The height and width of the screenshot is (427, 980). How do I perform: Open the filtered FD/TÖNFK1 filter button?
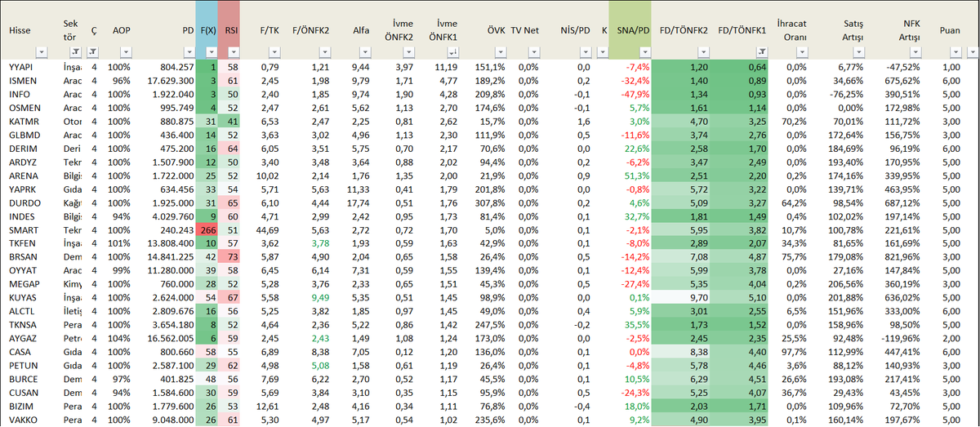pyautogui.click(x=763, y=51)
